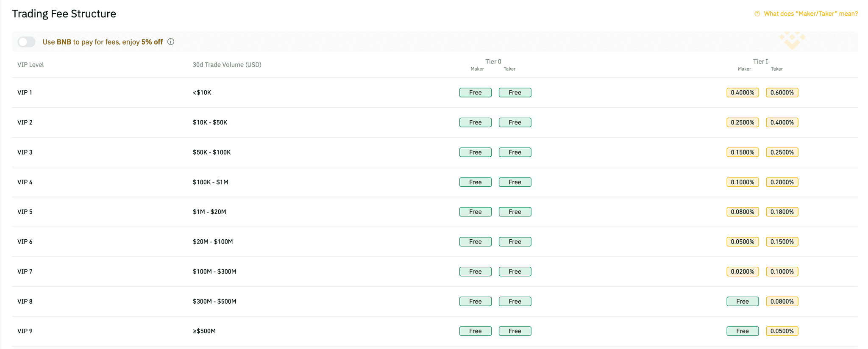868x349 pixels.
Task: Click the Trading Fee Structure heading
Action: (x=64, y=14)
